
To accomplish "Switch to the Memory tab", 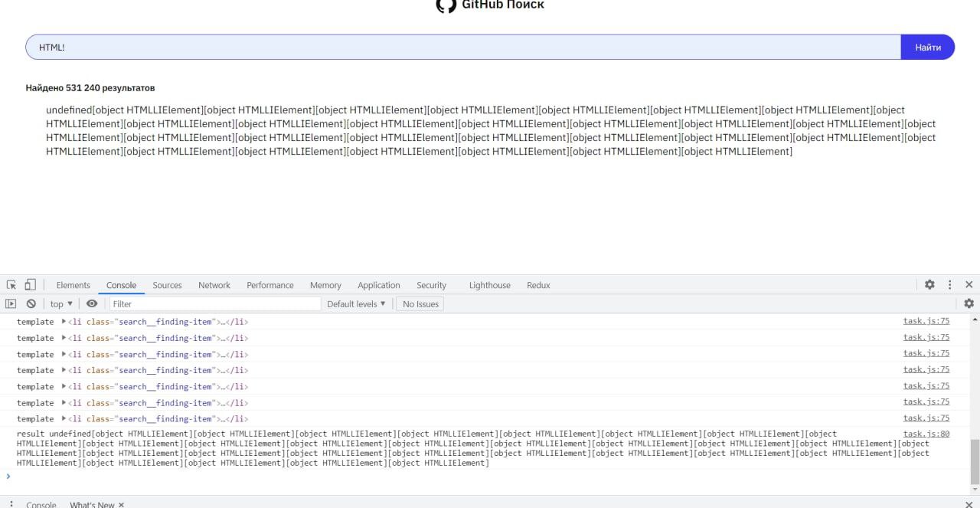I will coord(325,285).
